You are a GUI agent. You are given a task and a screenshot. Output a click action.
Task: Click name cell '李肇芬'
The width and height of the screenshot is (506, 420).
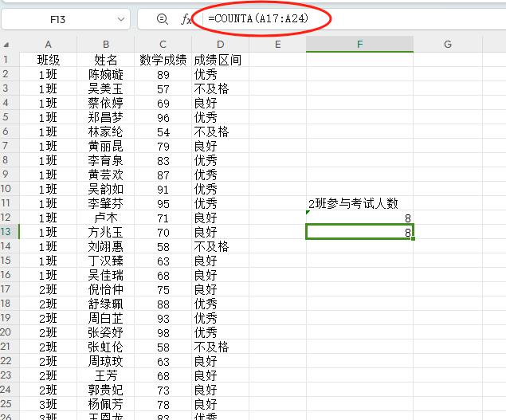(x=105, y=203)
